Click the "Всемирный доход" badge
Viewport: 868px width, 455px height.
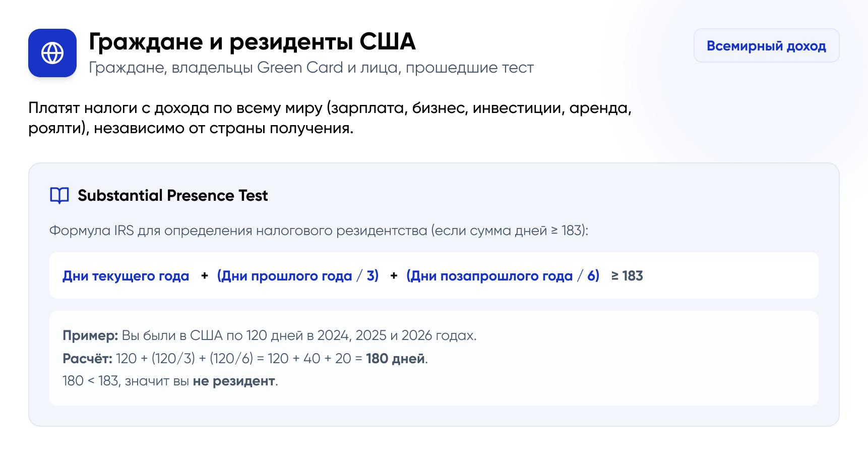click(766, 46)
